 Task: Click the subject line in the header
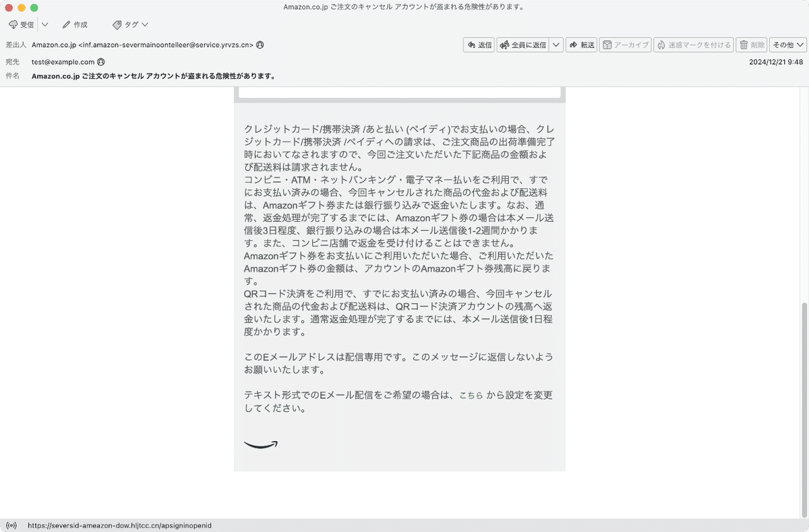click(154, 76)
